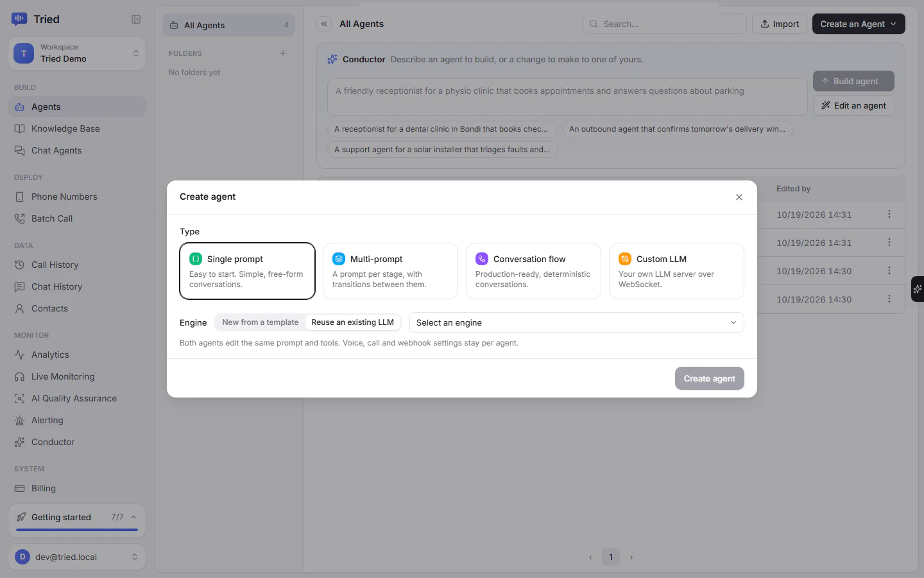Image resolution: width=924 pixels, height=578 pixels.
Task: Collapse the Getting started panel
Action: coord(133,517)
